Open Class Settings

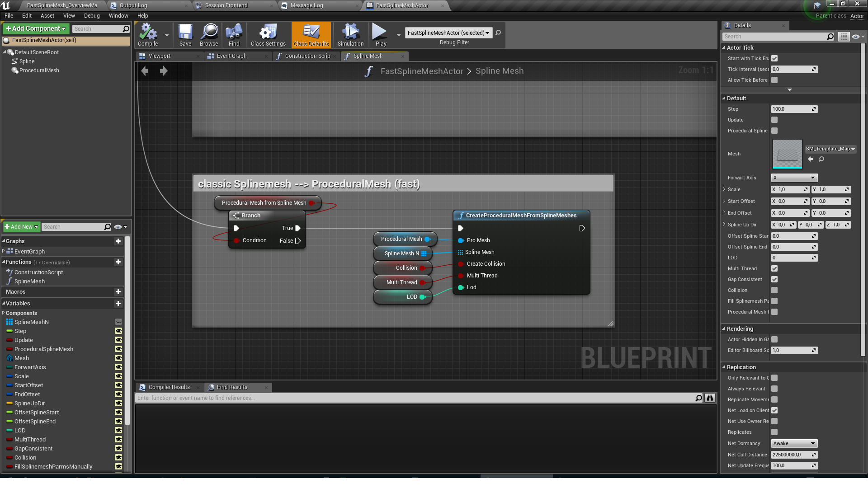pyautogui.click(x=268, y=34)
